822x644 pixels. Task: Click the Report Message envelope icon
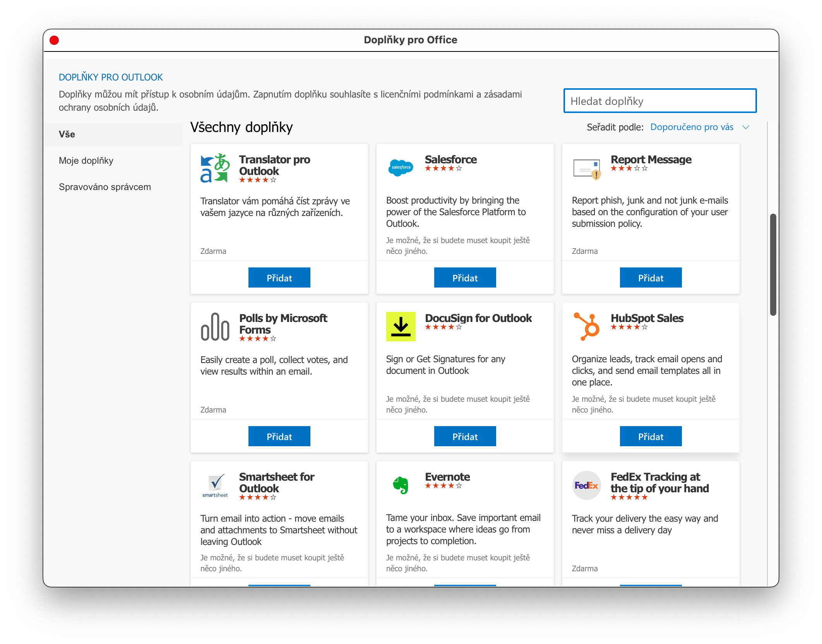click(587, 169)
